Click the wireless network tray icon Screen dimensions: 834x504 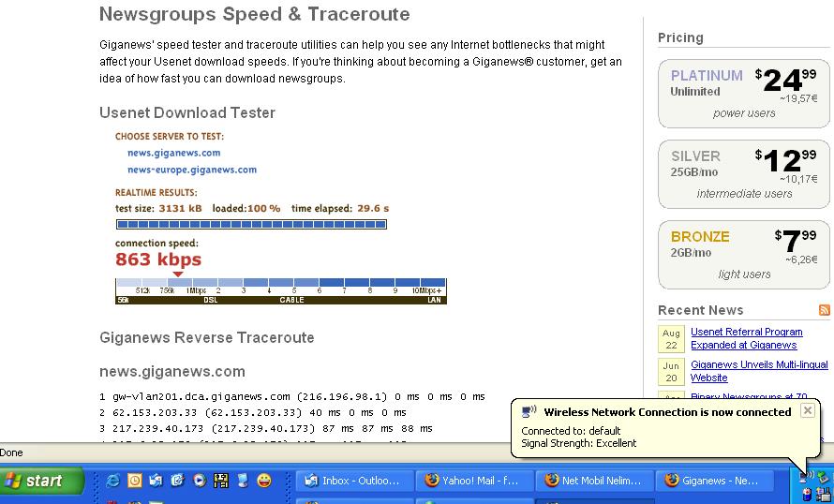[807, 478]
